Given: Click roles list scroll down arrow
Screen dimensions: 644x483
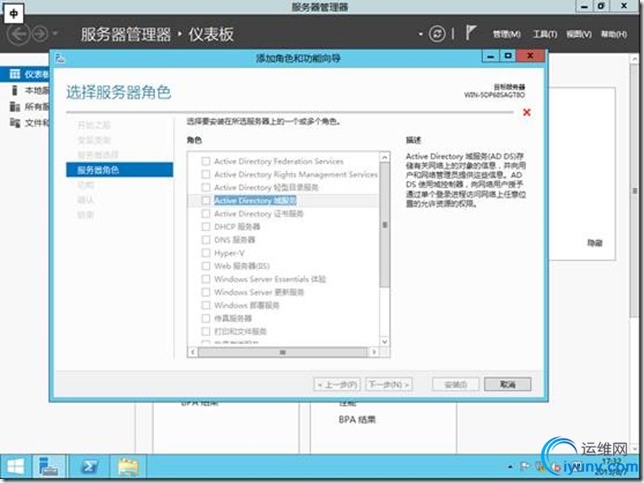Looking at the screenshot, I should click(384, 341).
